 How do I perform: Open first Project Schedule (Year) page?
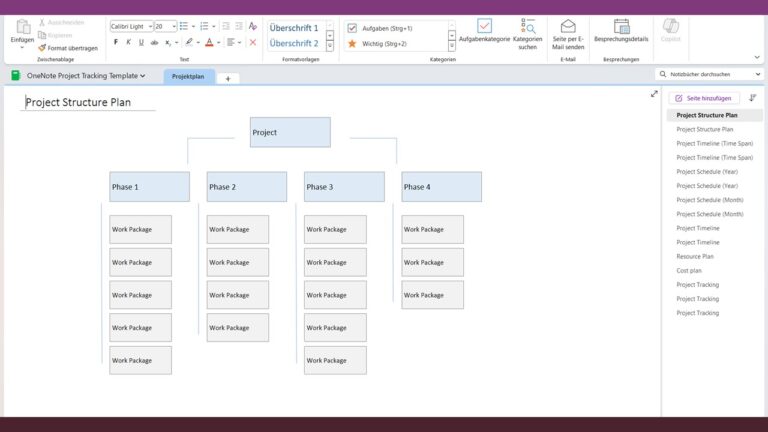(x=707, y=171)
